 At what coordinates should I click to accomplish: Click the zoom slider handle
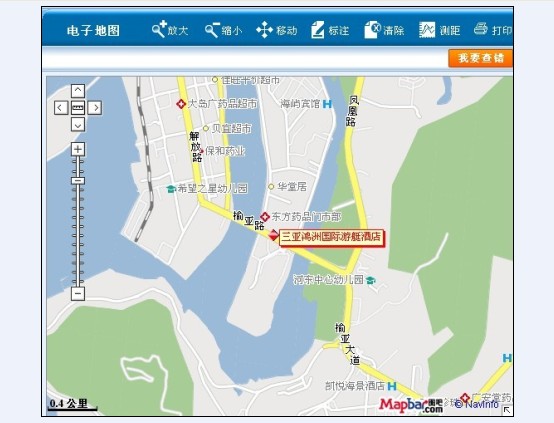pyautogui.click(x=78, y=181)
